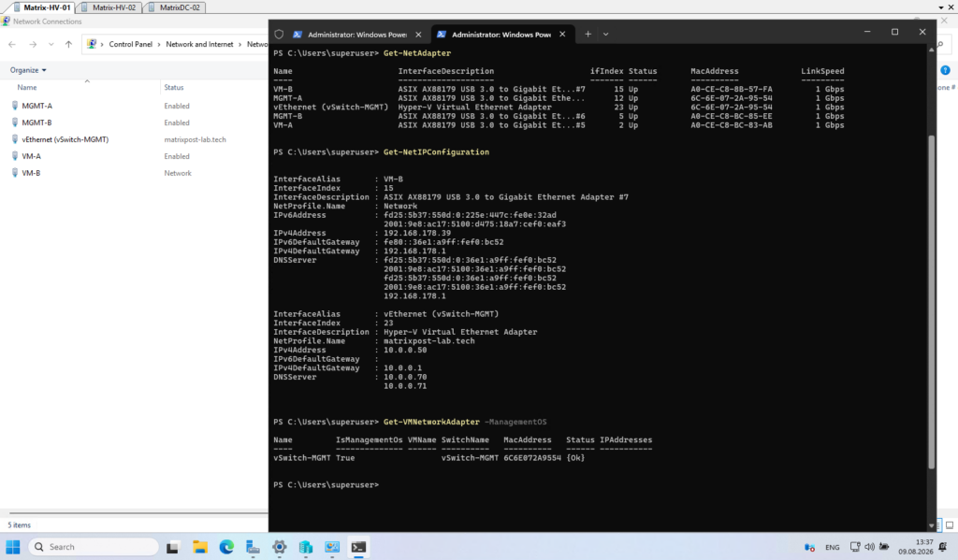This screenshot has width=958, height=560.
Task: Close the active second PowerShell tab
Action: (562, 35)
